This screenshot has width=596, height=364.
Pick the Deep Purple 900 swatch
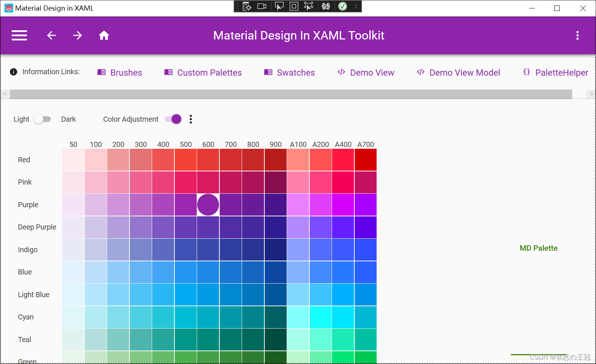tap(276, 227)
